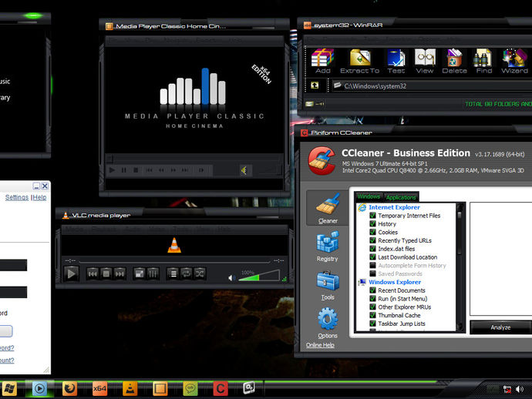Uncheck Thumbnail Cache option

[x=372, y=315]
